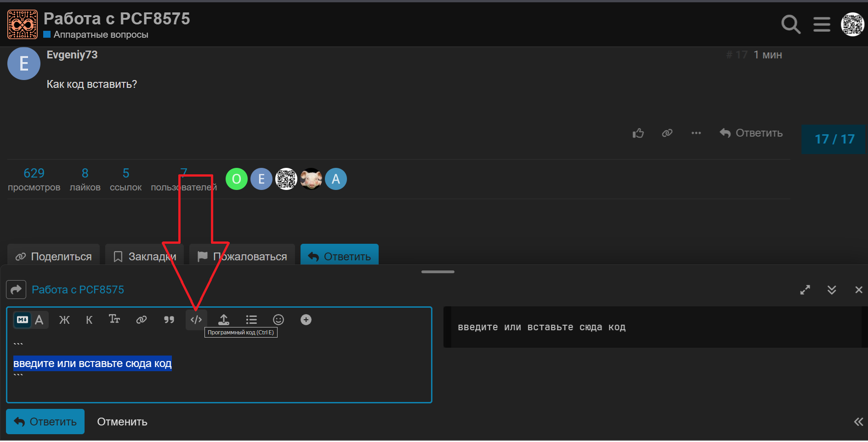Insert a blockquote from the editor toolbar

(169, 320)
